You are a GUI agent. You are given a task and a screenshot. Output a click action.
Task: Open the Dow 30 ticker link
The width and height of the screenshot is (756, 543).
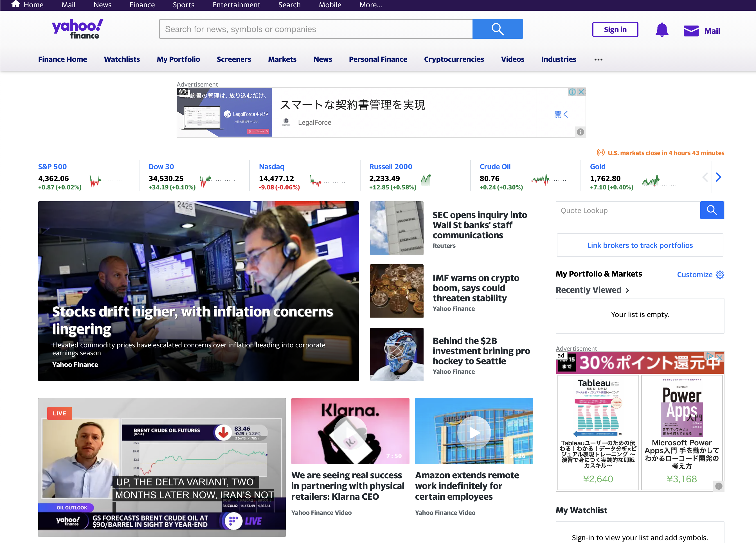click(161, 167)
